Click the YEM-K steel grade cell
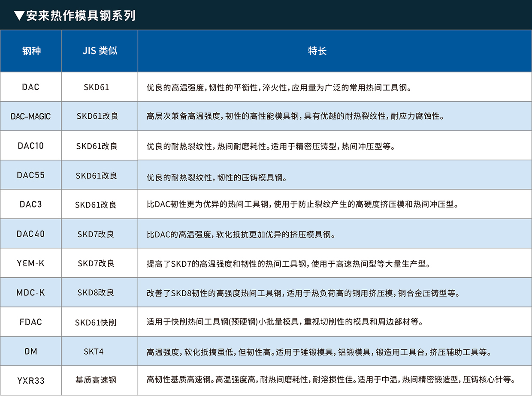This screenshot has width=532, height=397. click(31, 263)
